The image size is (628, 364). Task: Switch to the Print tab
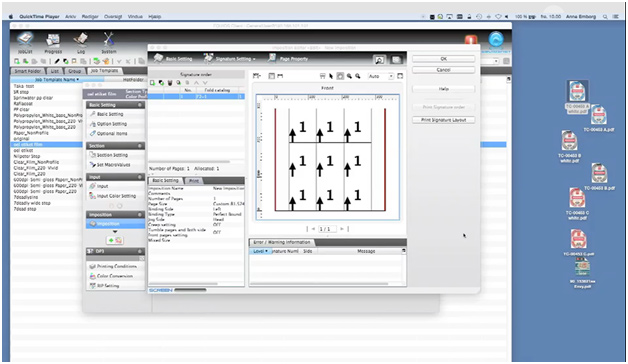tap(194, 181)
